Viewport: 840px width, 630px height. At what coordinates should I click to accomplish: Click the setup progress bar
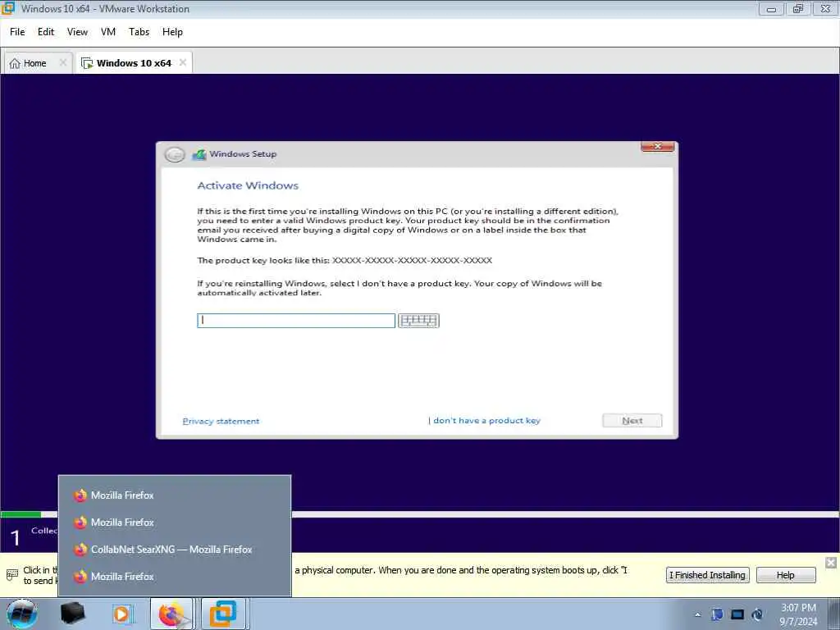(420, 514)
